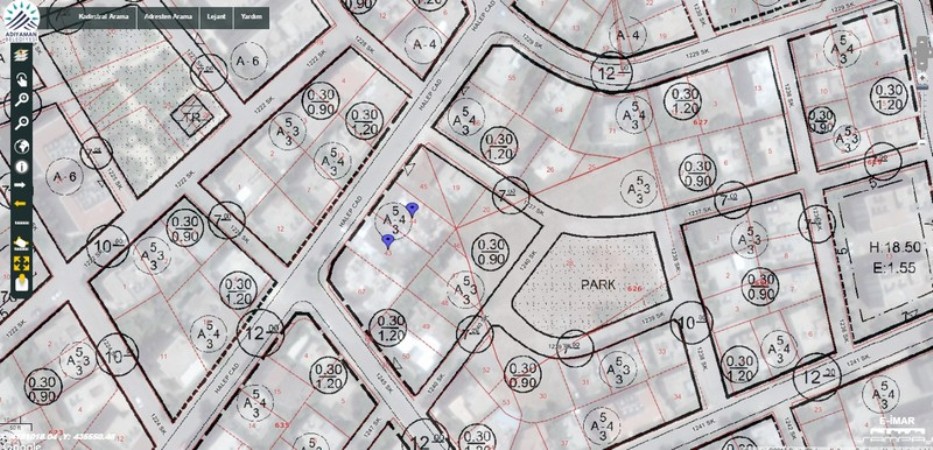Go to next view with white arrow
The height and width of the screenshot is (450, 933).
[21, 187]
